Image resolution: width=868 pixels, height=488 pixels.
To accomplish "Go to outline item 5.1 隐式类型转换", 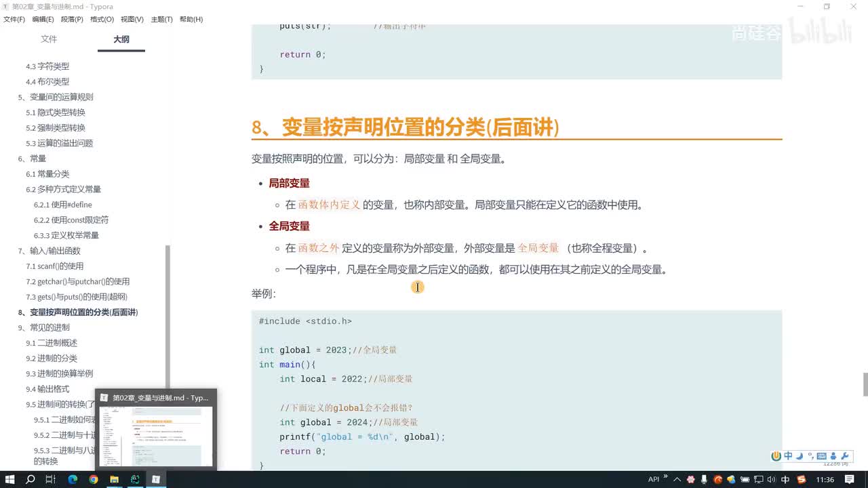I will coord(56,113).
